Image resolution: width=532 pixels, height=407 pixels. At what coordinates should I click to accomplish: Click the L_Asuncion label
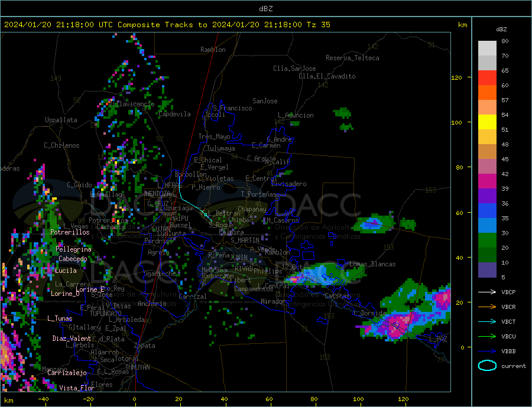pyautogui.click(x=296, y=115)
